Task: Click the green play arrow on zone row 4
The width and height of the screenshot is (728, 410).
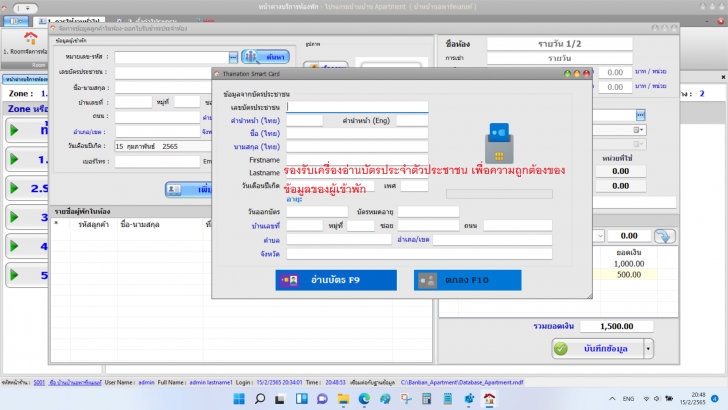Action: [x=14, y=246]
